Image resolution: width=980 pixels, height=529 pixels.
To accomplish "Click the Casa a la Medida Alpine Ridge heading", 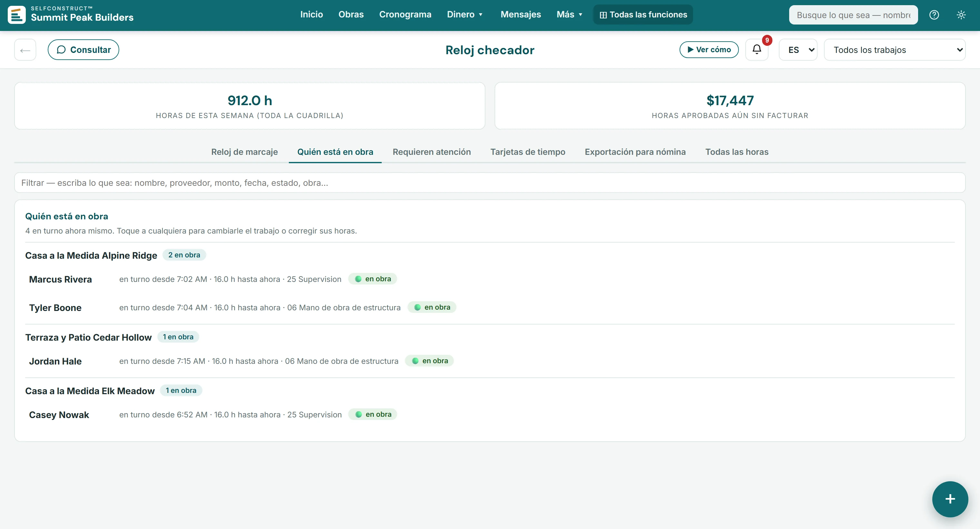I will click(91, 255).
